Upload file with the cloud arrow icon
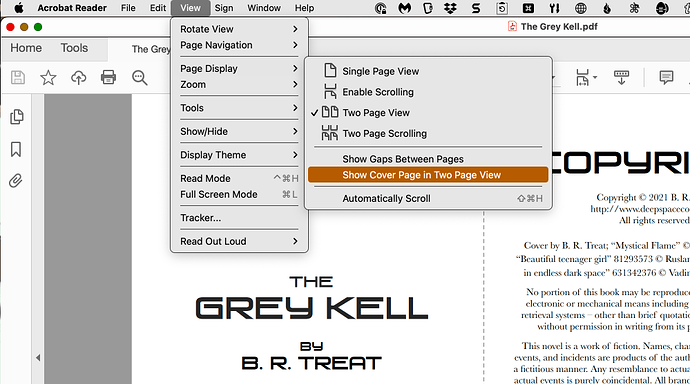Image resolution: width=690 pixels, height=384 pixels. (78, 78)
